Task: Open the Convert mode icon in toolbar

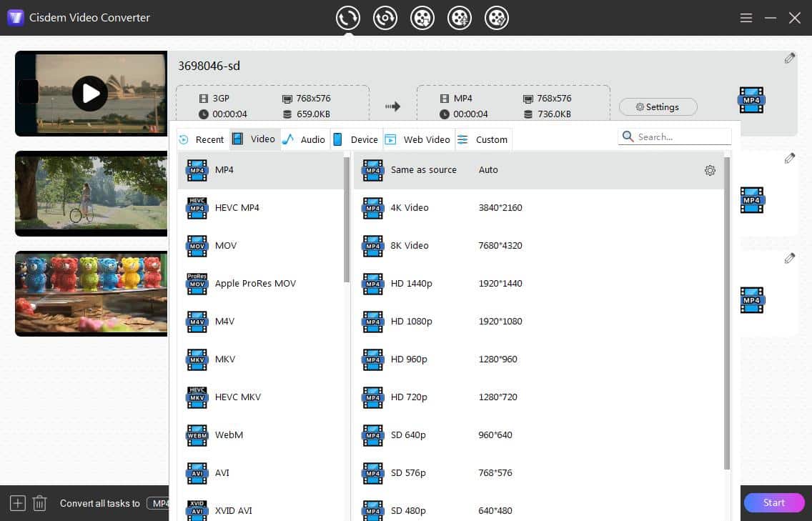Action: click(x=348, y=18)
